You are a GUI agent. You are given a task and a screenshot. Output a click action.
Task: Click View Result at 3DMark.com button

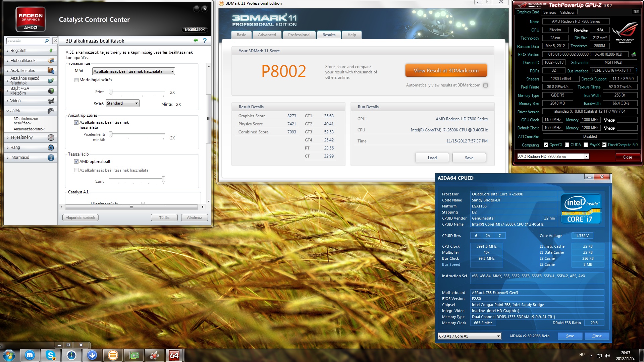click(446, 71)
